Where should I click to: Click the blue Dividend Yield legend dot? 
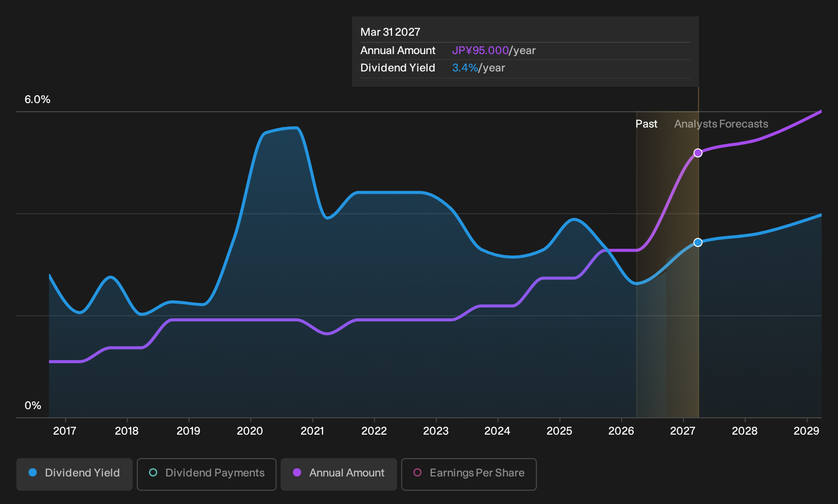(33, 472)
